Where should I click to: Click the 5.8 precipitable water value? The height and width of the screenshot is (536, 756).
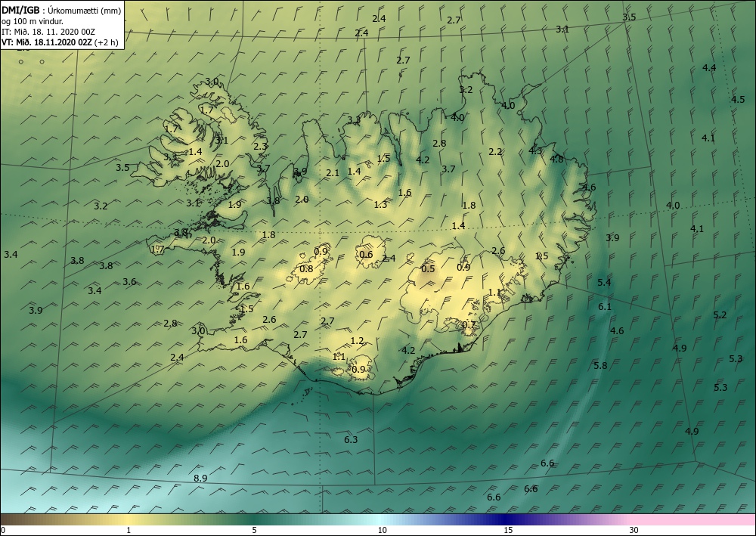[600, 365]
